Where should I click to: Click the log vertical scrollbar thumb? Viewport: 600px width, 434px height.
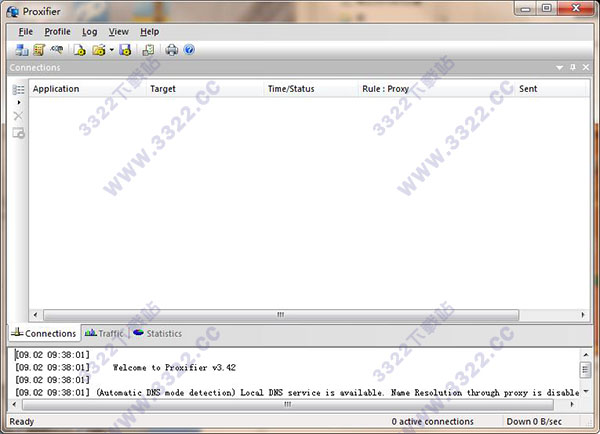tap(586, 370)
